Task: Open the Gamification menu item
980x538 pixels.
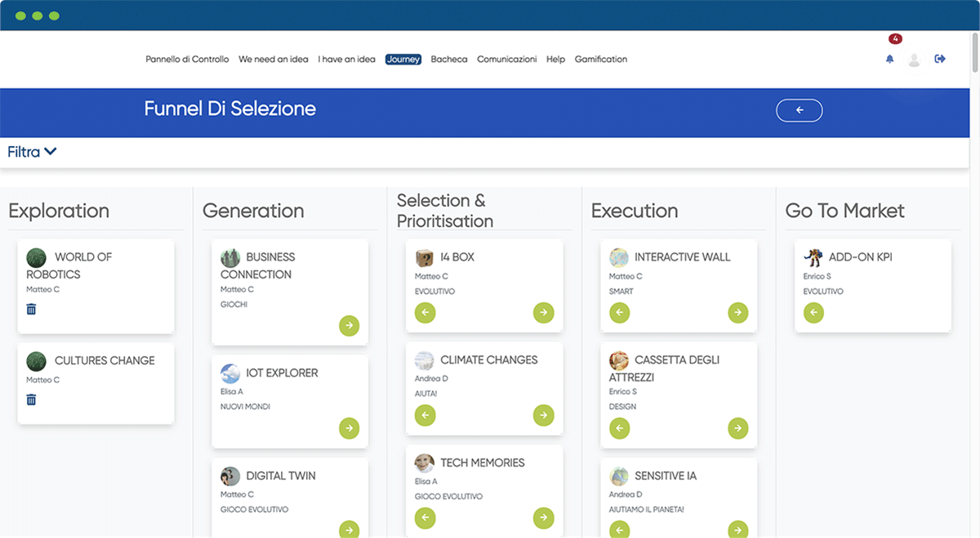Action: [x=600, y=60]
